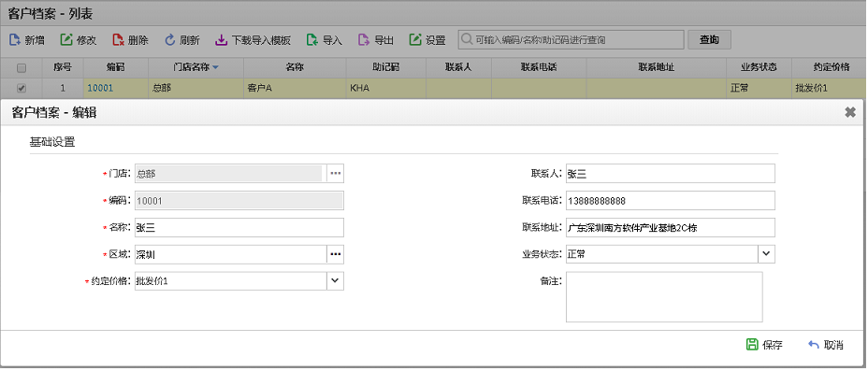The image size is (868, 371).
Task: Click the 助记码 column header
Action: coord(386,67)
